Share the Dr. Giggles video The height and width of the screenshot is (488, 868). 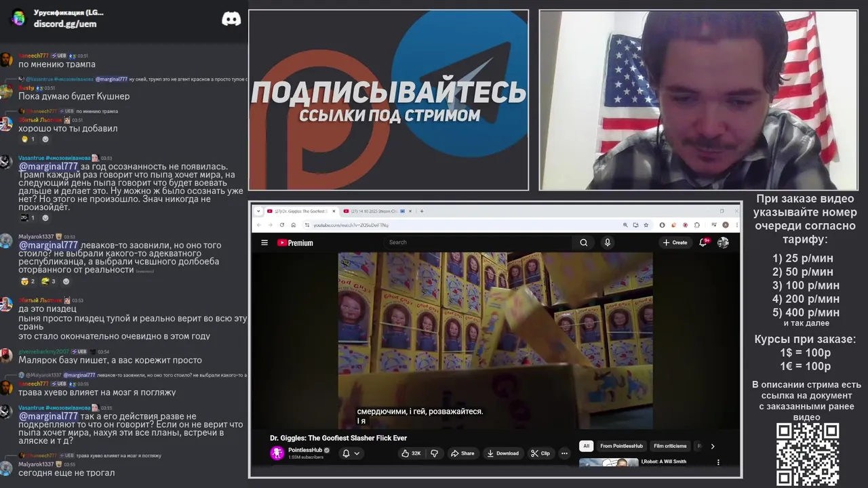(462, 453)
